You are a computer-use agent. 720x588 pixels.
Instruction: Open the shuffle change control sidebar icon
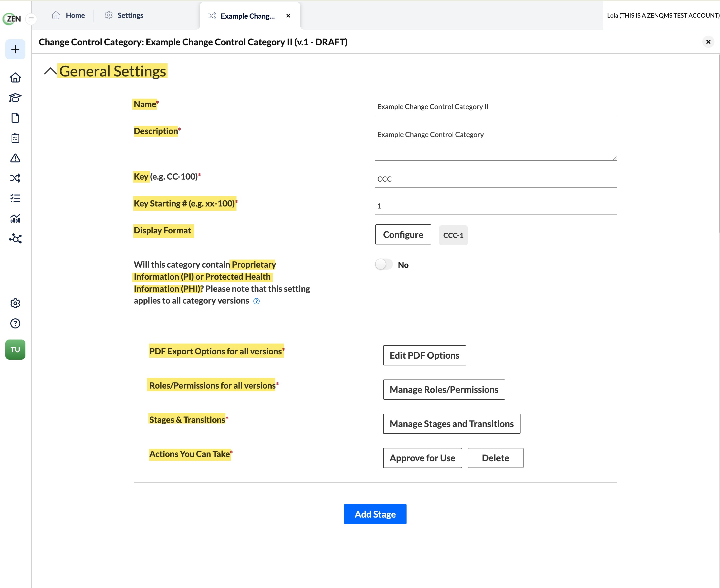pyautogui.click(x=15, y=178)
